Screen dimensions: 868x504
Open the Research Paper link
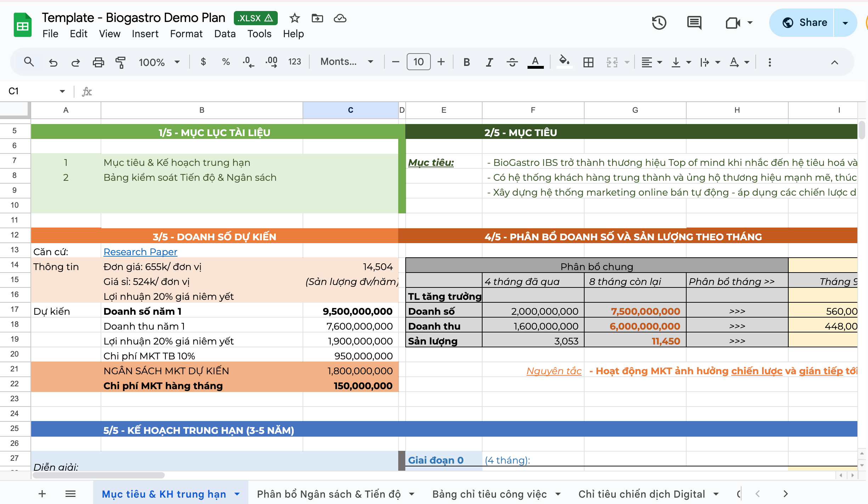click(x=140, y=252)
